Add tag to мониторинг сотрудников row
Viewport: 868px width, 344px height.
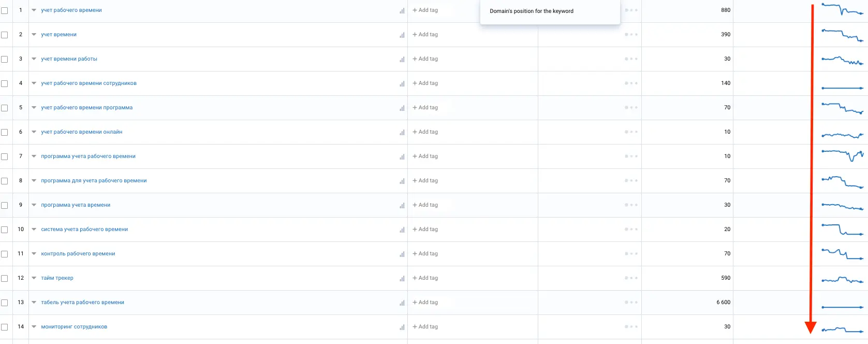(425, 327)
